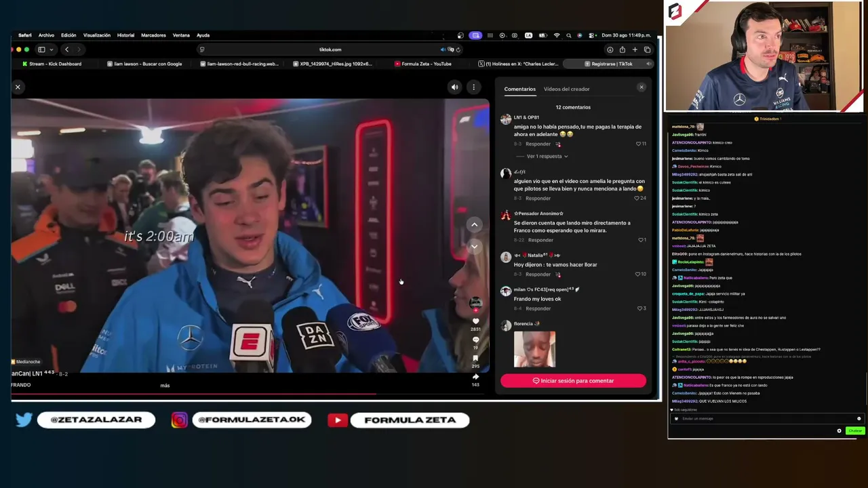Open the Safari menu in the menu bar
868x488 pixels.
coord(24,35)
